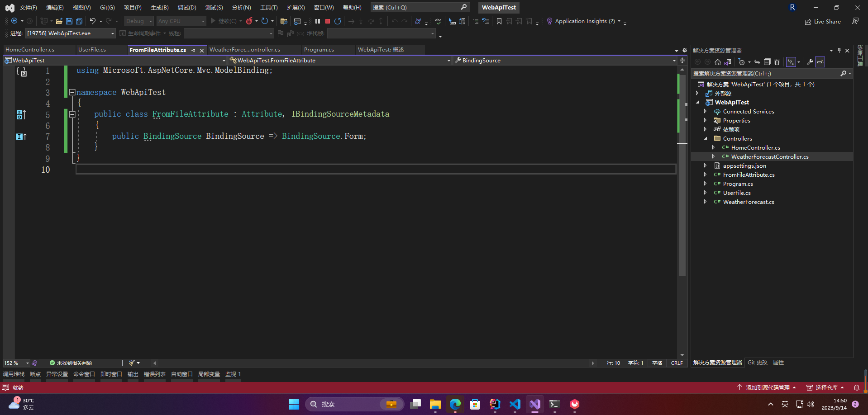Click the Navigate Backward arrow icon
The height and width of the screenshot is (415, 868).
(x=14, y=21)
